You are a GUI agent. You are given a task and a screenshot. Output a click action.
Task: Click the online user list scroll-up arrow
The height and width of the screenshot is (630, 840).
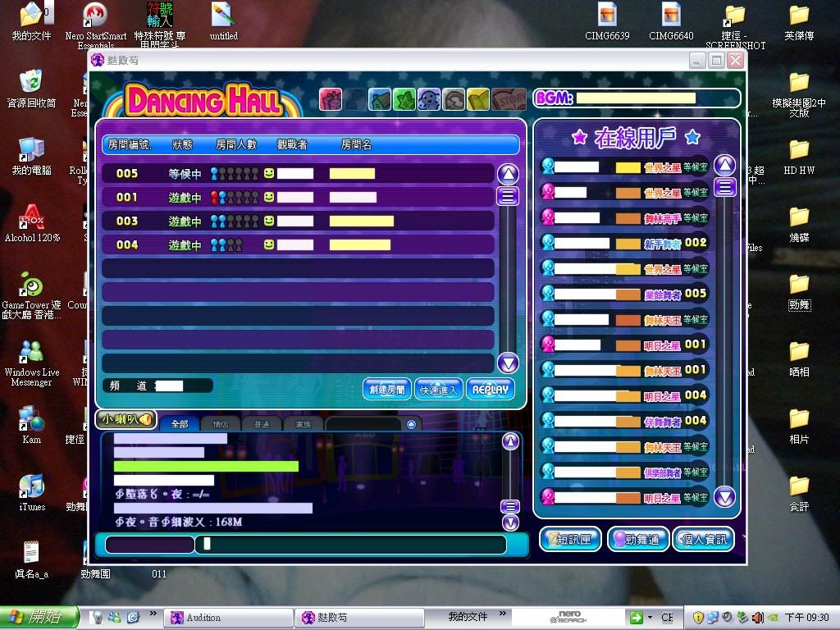(x=725, y=165)
